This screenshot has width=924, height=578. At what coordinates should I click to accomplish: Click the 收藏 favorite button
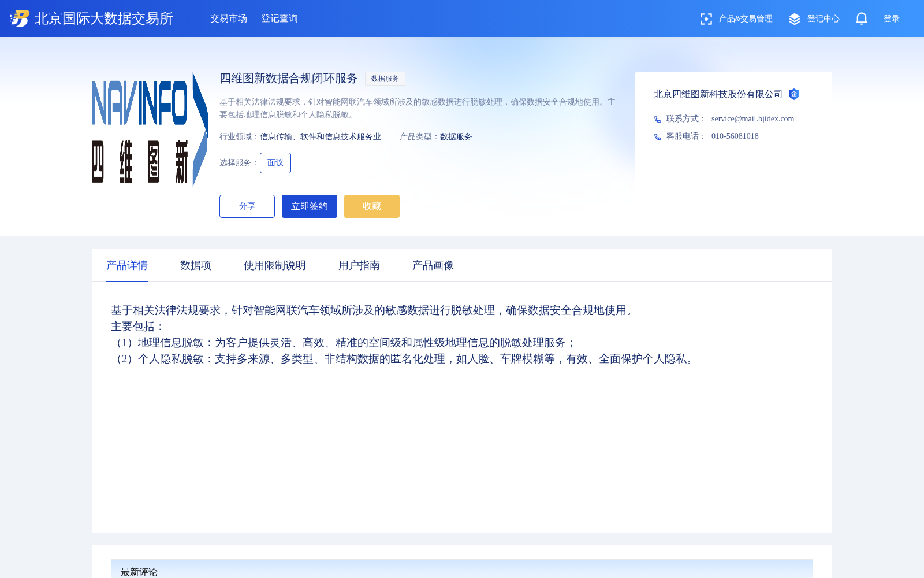pos(372,206)
